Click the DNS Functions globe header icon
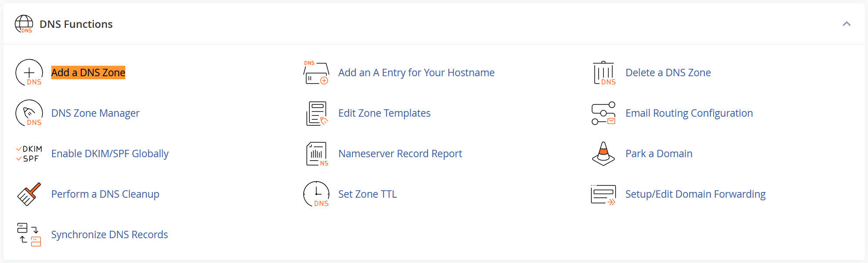 click(x=24, y=24)
